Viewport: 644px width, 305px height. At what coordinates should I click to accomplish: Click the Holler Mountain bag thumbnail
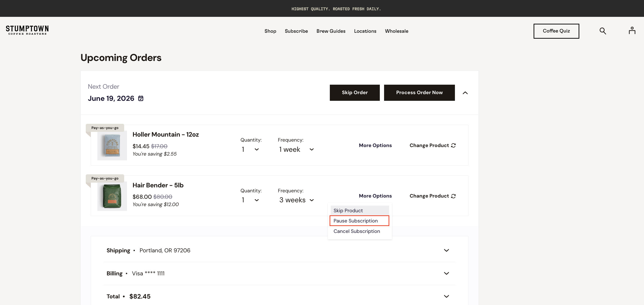(112, 145)
